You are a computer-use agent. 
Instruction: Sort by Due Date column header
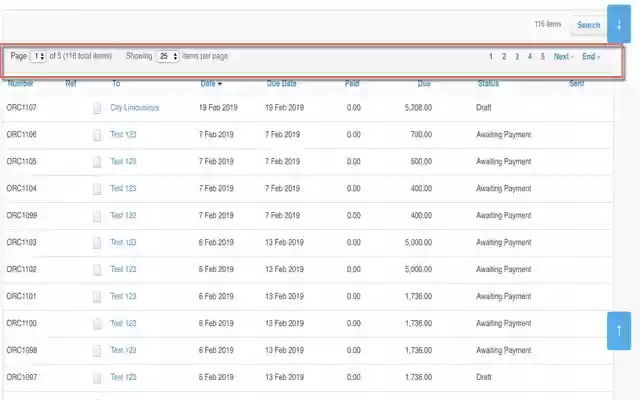pos(281,84)
